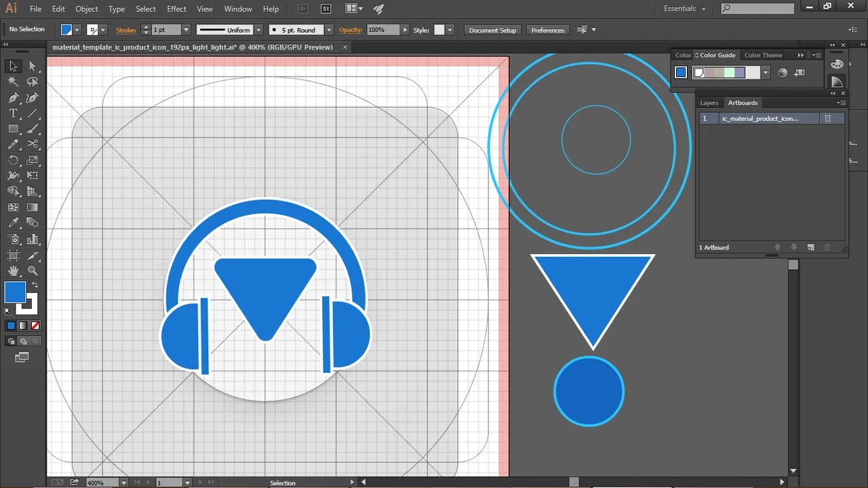Image resolution: width=868 pixels, height=488 pixels.
Task: Select the Pen tool
Action: tap(13, 98)
